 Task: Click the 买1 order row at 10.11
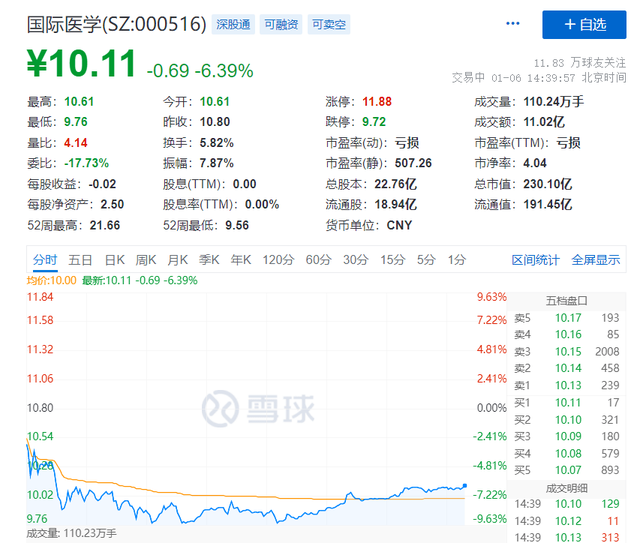[567, 403]
